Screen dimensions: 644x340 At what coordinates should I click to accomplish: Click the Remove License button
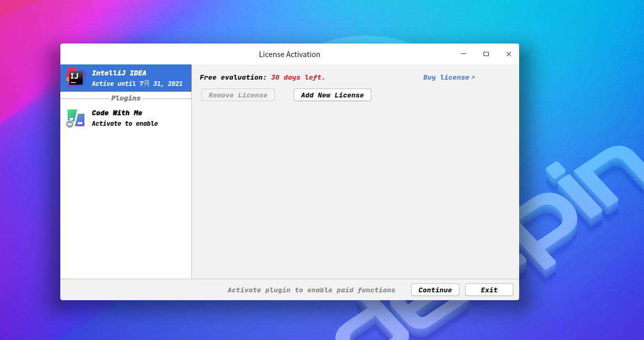pyautogui.click(x=238, y=95)
